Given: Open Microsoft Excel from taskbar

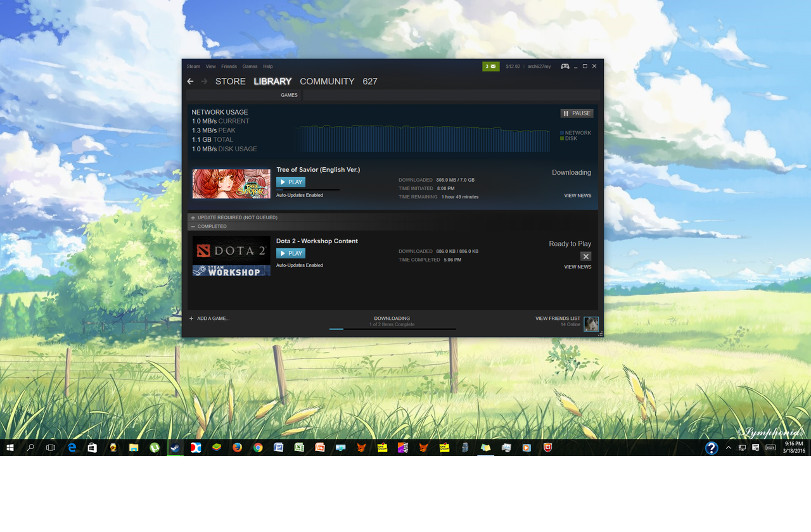Looking at the screenshot, I should click(299, 447).
